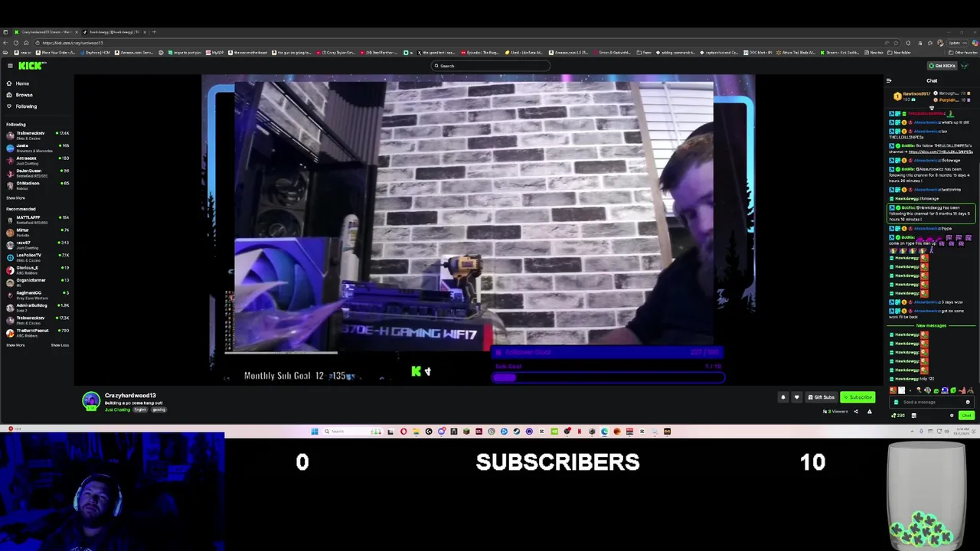Image resolution: width=980 pixels, height=551 pixels.
Task: Click the Get KICKs button
Action: point(941,66)
